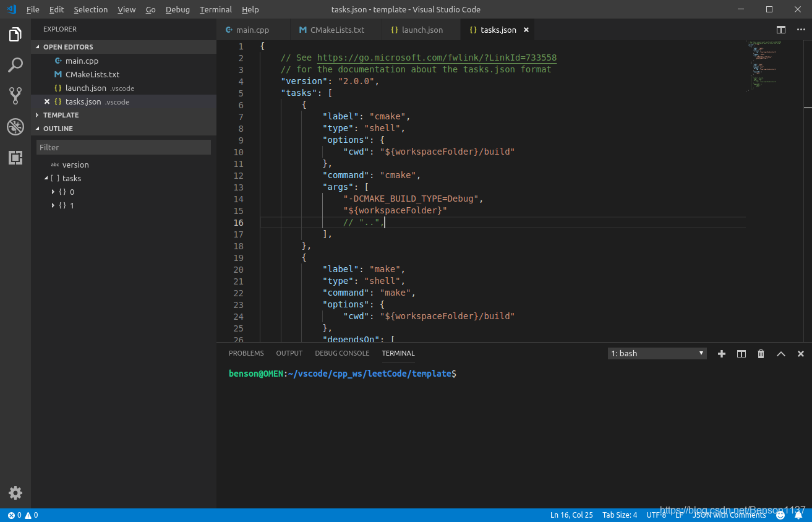The width and height of the screenshot is (812, 522).
Task: Close tasks.json in Open Editors list
Action: [x=47, y=101]
